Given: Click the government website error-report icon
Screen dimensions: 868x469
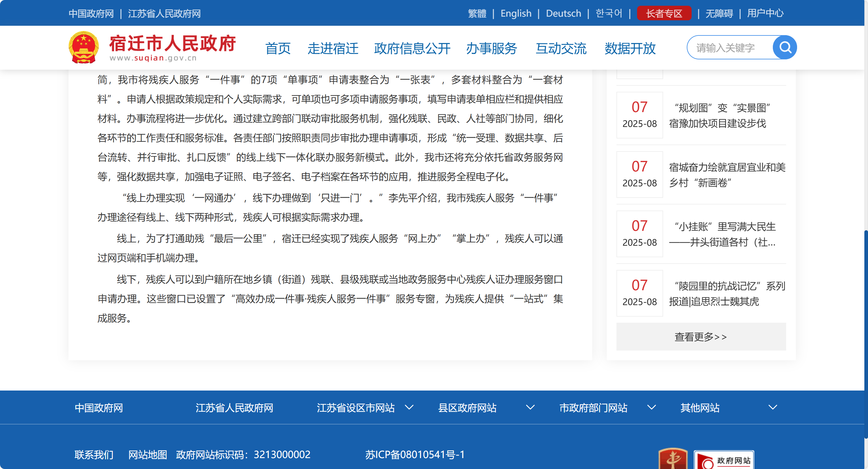Looking at the screenshot, I should pyautogui.click(x=723, y=461).
